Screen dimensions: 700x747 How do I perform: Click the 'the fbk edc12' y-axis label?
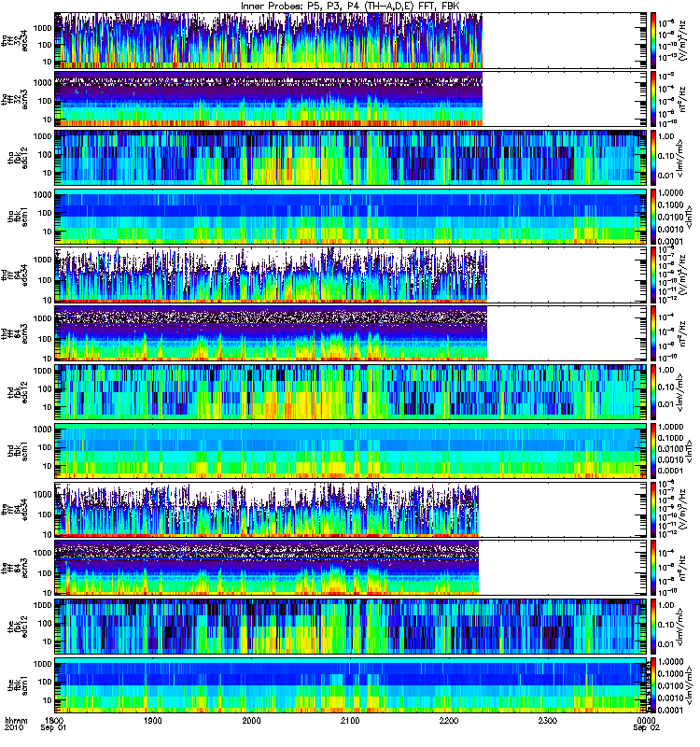click(x=18, y=627)
